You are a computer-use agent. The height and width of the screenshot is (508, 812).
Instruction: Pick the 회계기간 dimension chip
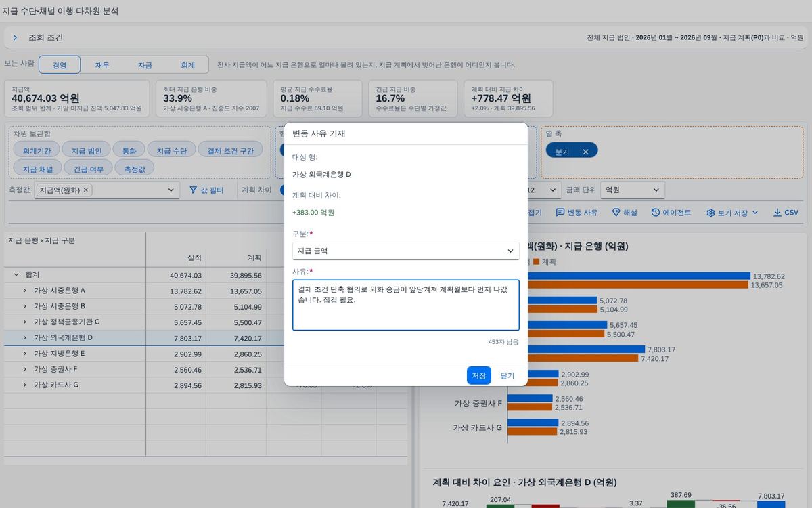click(x=37, y=151)
